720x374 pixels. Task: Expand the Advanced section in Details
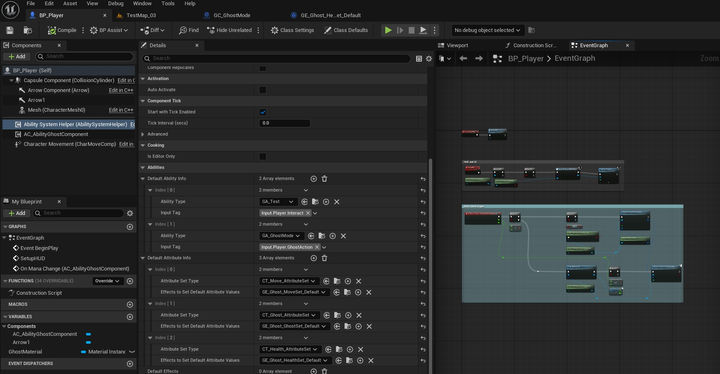click(143, 134)
